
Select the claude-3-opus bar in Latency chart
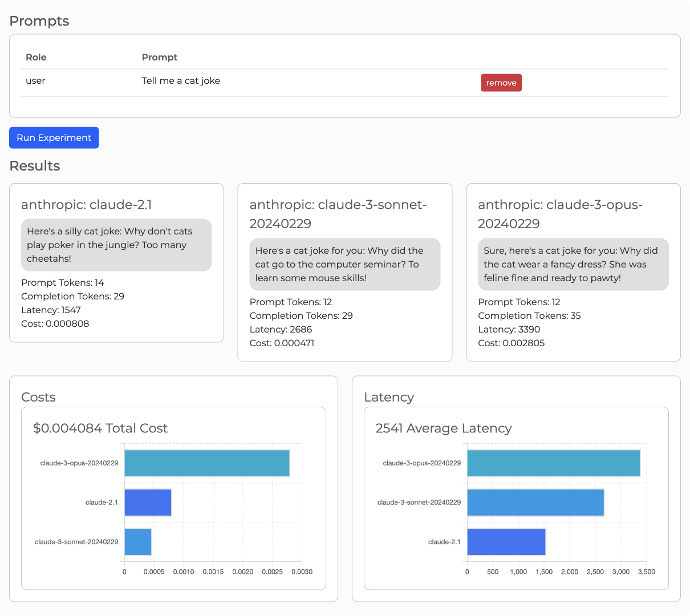553,463
